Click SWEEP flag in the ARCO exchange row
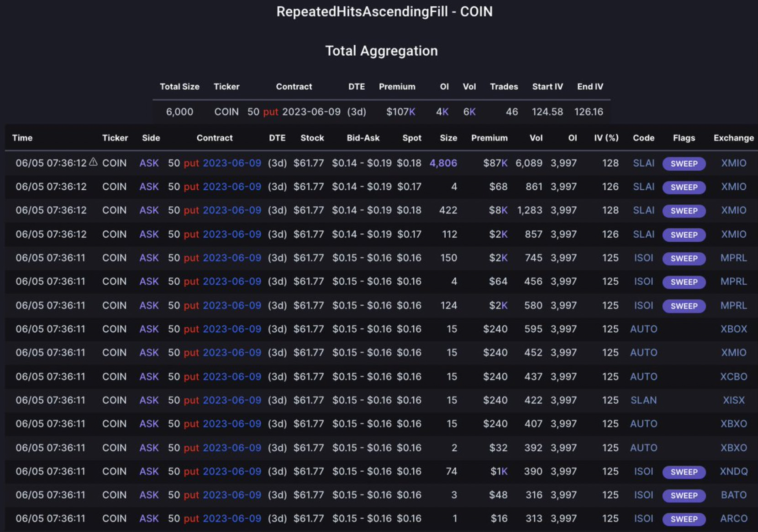 684,519
